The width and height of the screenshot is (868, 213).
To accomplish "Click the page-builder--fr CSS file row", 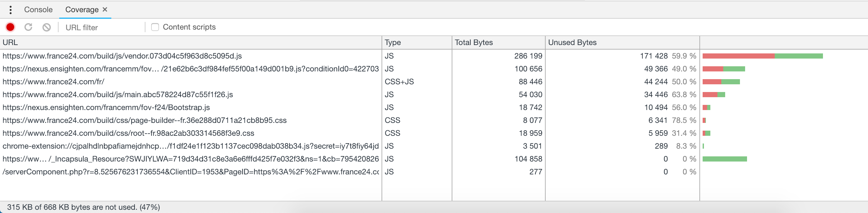I will coord(144,120).
